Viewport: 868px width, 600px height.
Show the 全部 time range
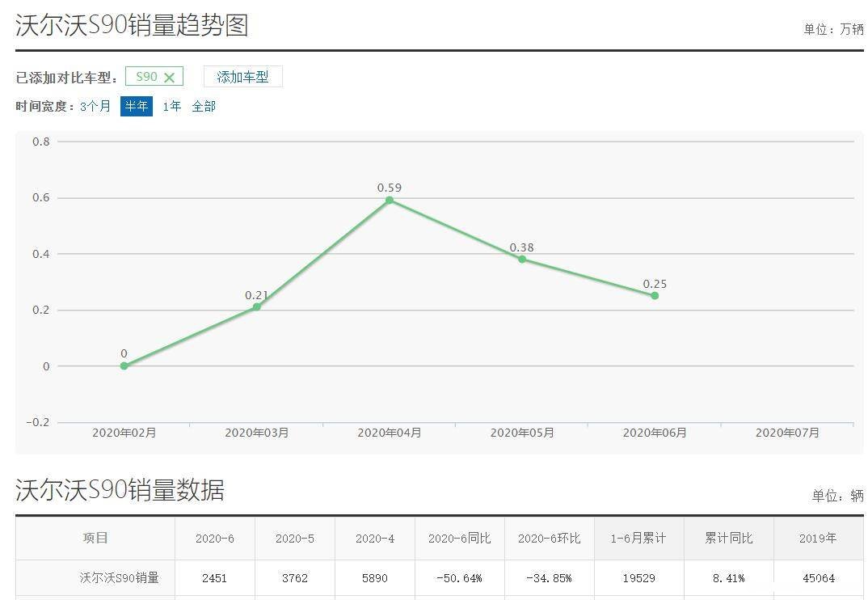coord(204,106)
